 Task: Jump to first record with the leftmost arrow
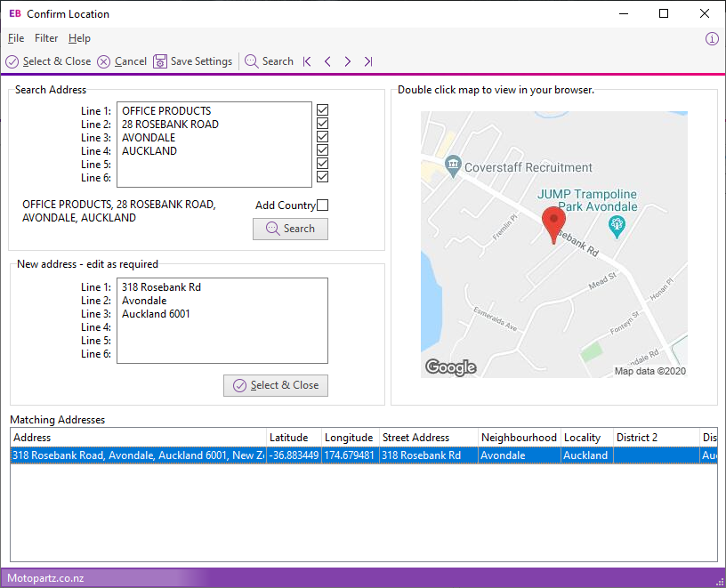point(306,61)
